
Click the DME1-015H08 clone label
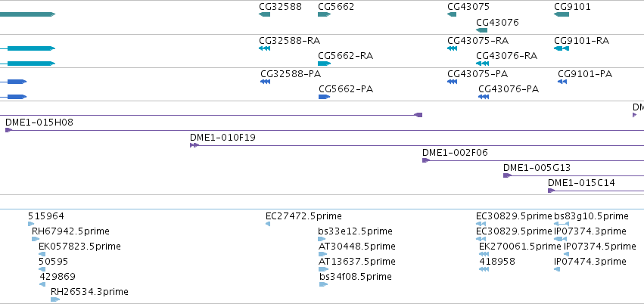tap(39, 122)
